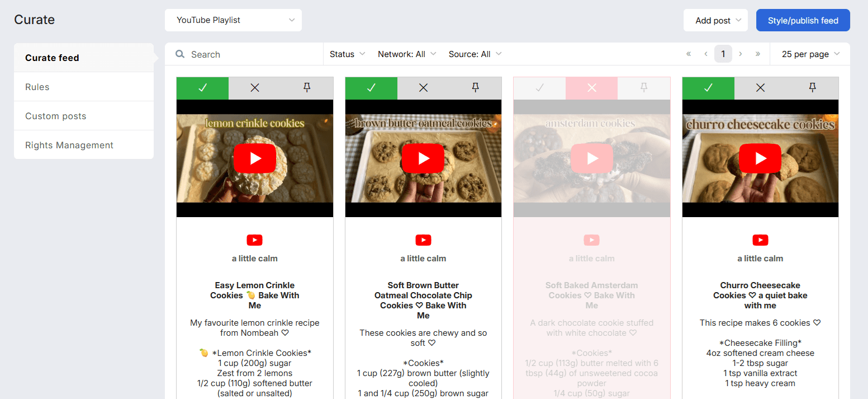Click the YouTube icon on the Lemon Crinkle card
Image resolution: width=868 pixels, height=399 pixels.
(x=254, y=240)
